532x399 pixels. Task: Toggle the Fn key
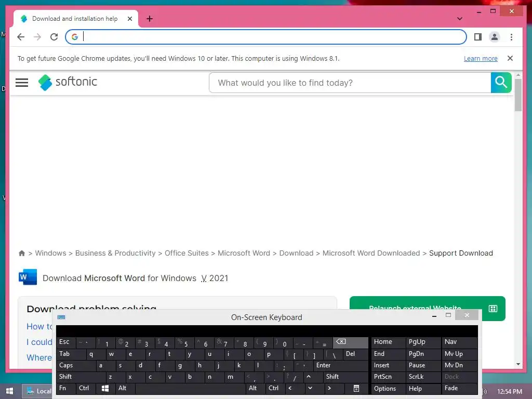tap(66, 388)
